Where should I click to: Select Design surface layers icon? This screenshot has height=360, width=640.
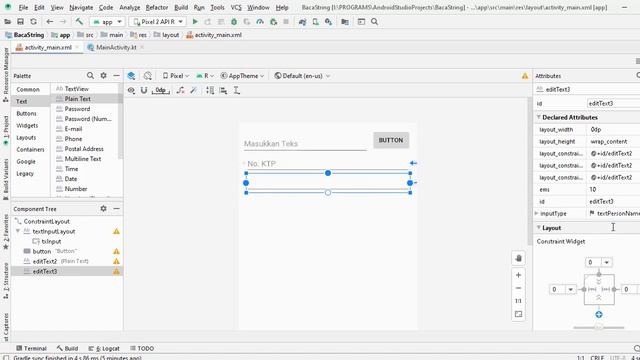[x=131, y=76]
